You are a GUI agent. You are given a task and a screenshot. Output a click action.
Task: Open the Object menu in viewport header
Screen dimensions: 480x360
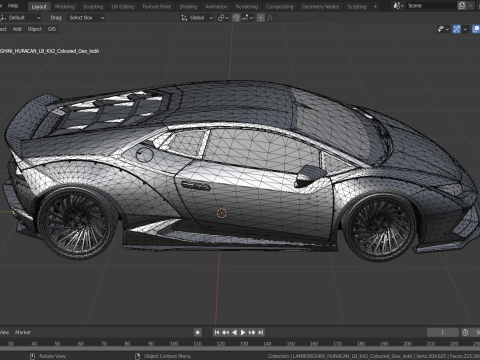[x=35, y=29]
